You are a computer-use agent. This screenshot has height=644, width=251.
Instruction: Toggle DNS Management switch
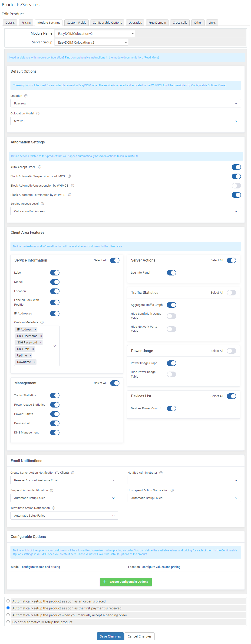coord(55,433)
